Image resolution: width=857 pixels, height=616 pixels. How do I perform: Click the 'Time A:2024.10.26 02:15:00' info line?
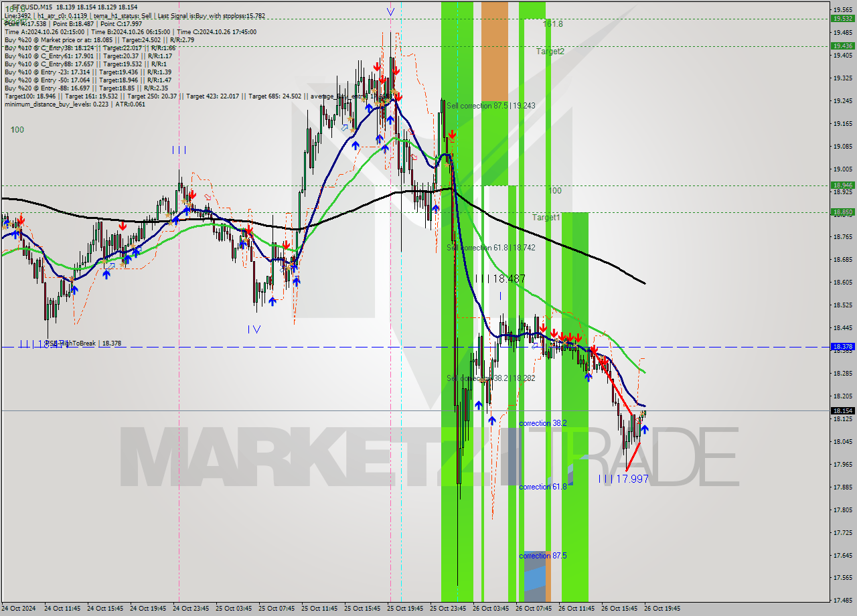coord(130,32)
